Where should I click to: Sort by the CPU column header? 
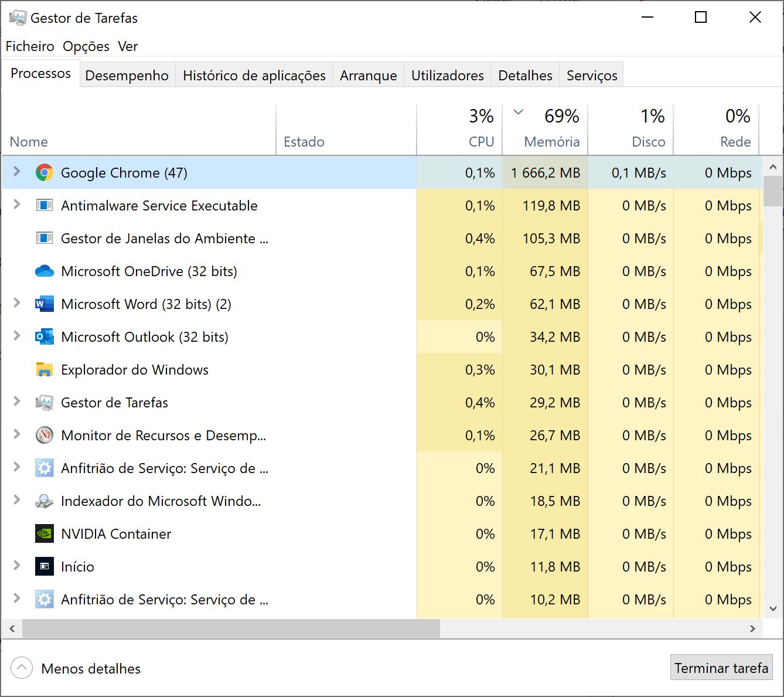tap(459, 130)
